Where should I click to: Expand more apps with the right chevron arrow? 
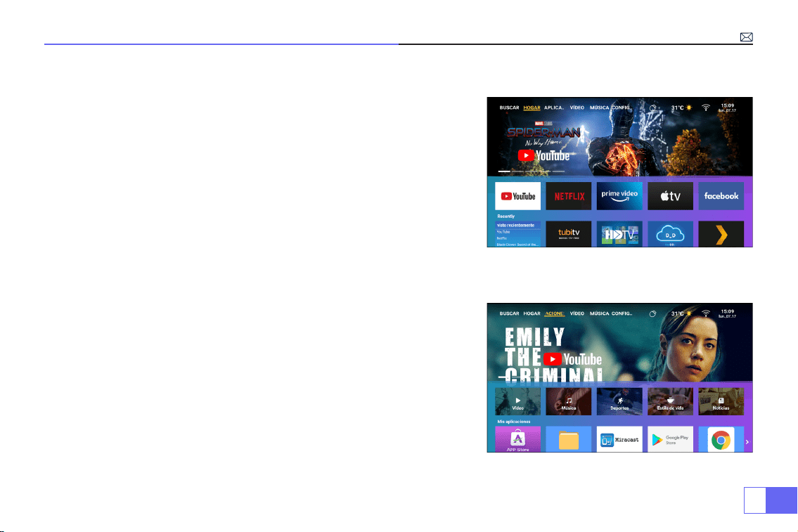(747, 442)
